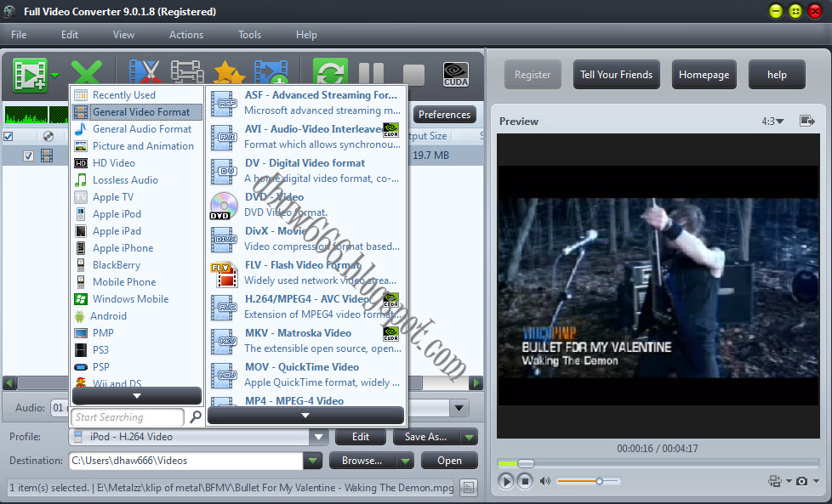832x504 pixels.
Task: Click the Edit profile button
Action: 361,437
